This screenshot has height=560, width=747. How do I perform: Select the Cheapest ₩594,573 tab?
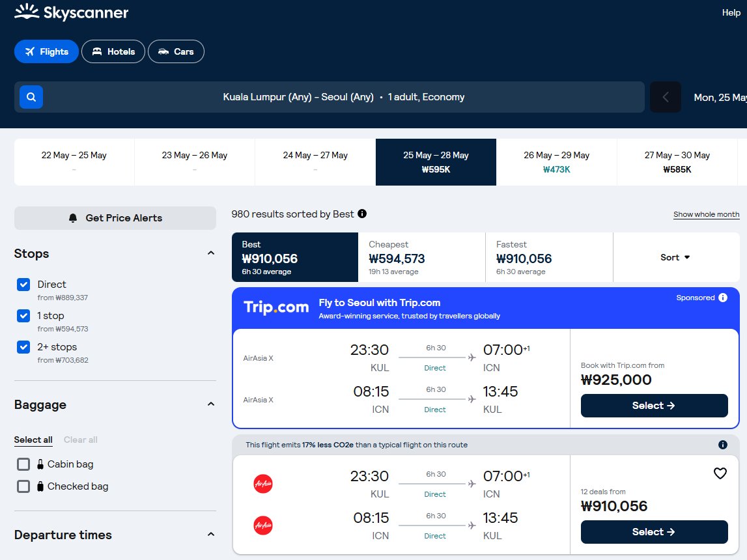421,257
